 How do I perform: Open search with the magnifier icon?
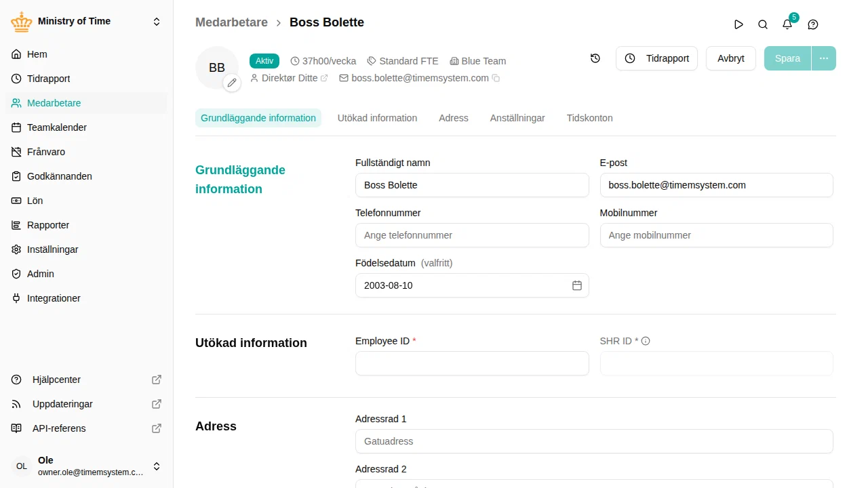763,24
